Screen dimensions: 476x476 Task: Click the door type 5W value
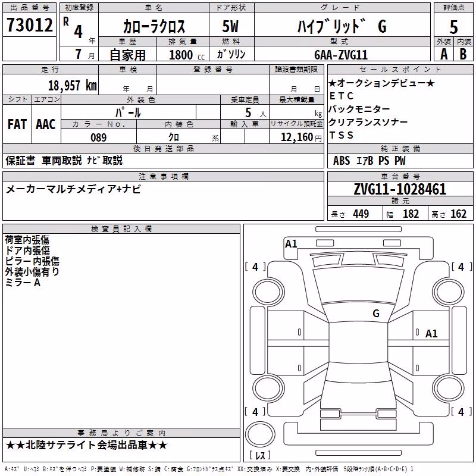click(x=231, y=26)
